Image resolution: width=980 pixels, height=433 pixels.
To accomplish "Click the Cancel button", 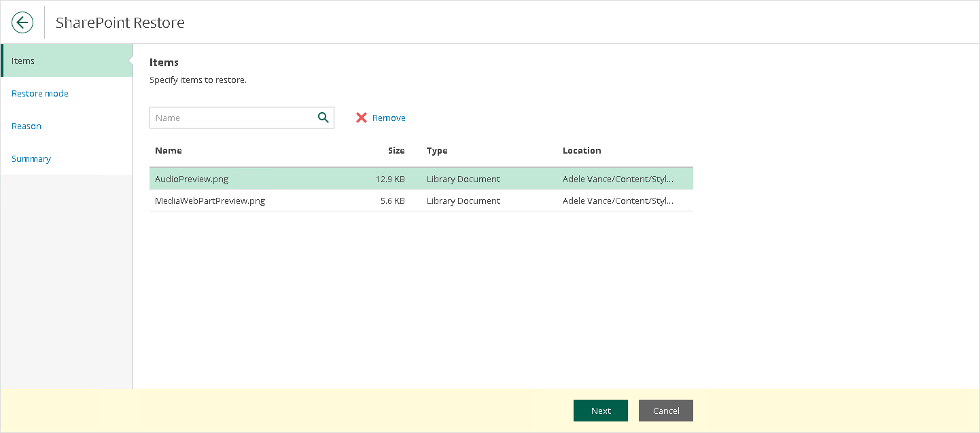I will pyautogui.click(x=666, y=411).
